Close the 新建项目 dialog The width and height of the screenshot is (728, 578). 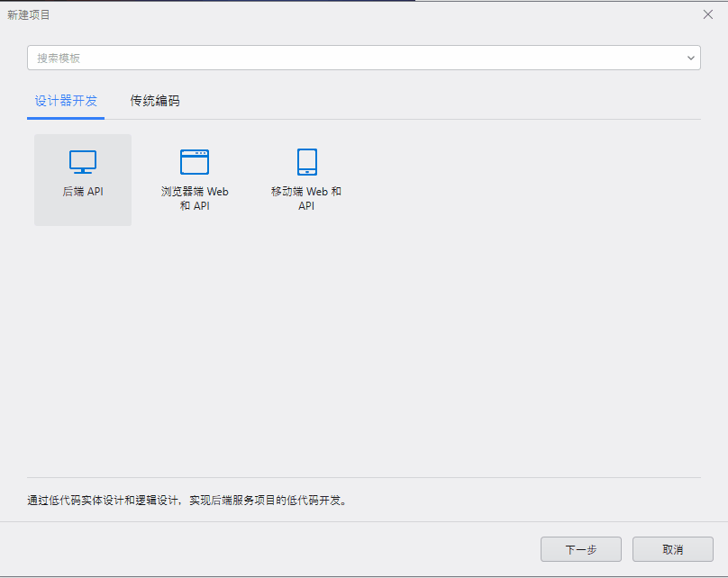pyautogui.click(x=708, y=14)
